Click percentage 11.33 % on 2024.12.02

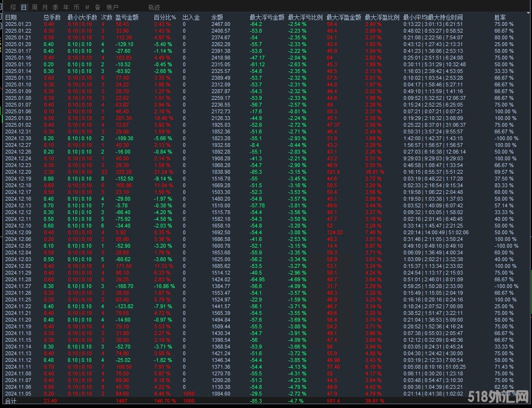point(164,266)
